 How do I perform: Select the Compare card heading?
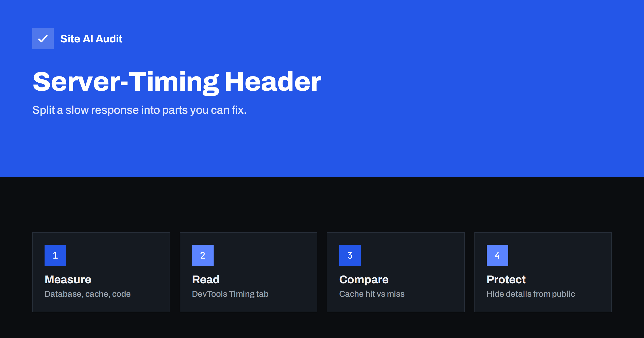click(364, 280)
